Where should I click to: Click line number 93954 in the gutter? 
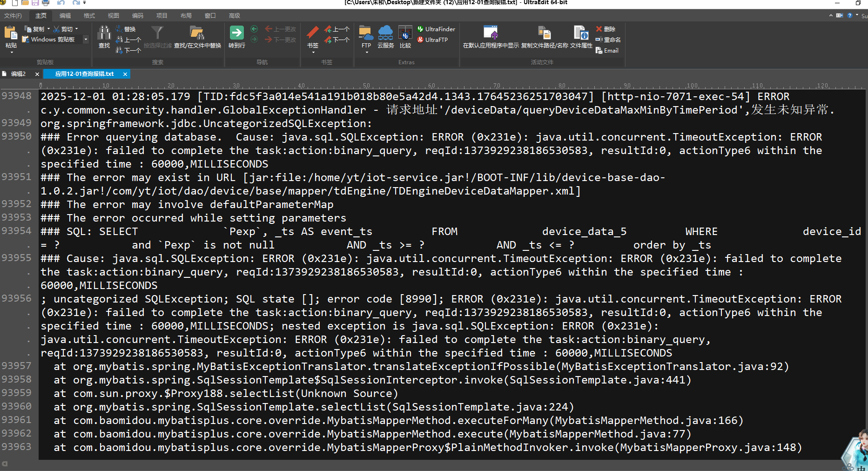point(17,231)
